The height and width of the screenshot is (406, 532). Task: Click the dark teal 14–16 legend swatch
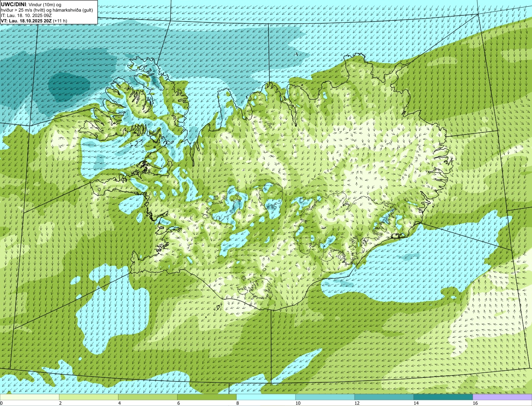pos(443,397)
